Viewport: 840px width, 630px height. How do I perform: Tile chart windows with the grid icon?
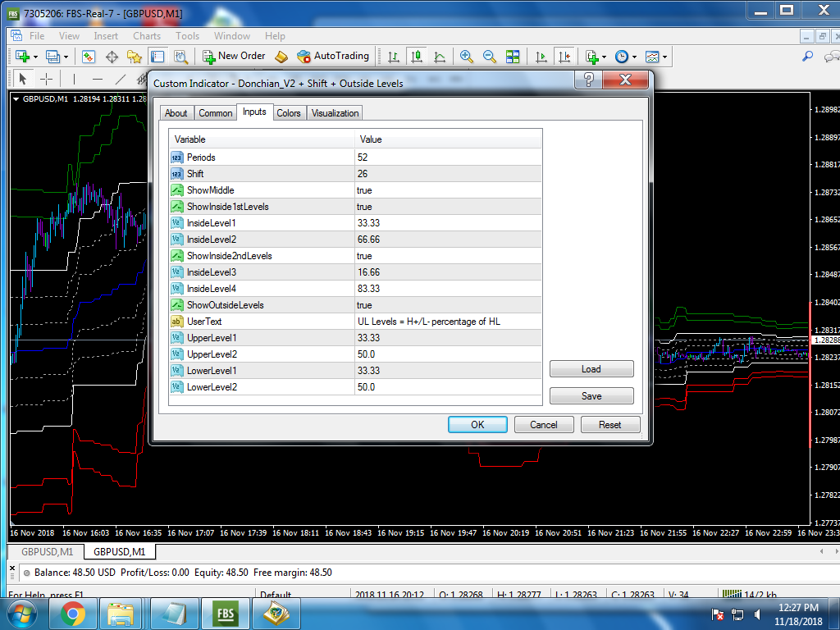513,57
